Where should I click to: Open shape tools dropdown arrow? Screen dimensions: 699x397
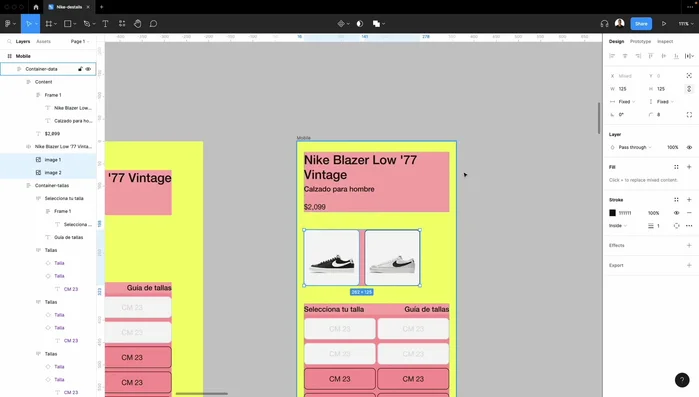click(74, 24)
